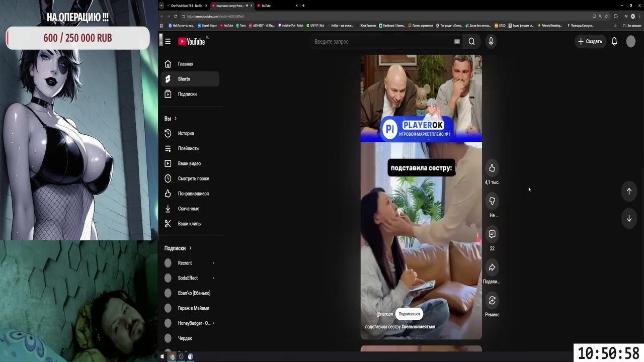Reload the page

pos(176,16)
